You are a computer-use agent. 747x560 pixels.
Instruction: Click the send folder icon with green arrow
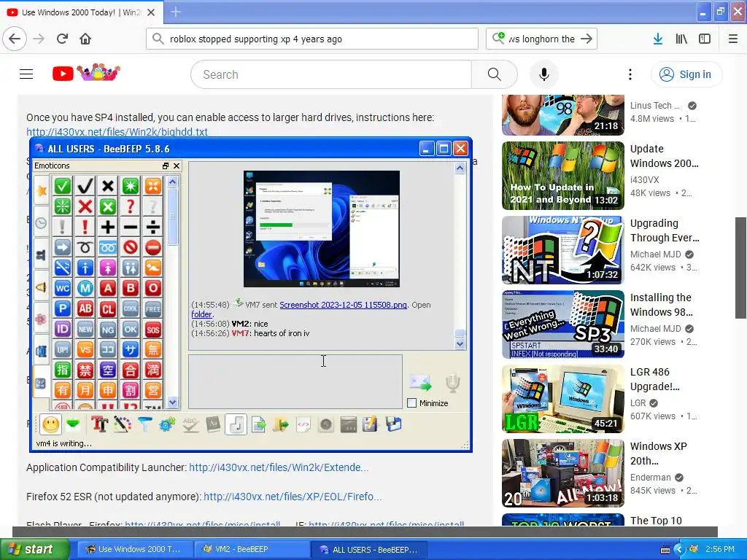(281, 424)
